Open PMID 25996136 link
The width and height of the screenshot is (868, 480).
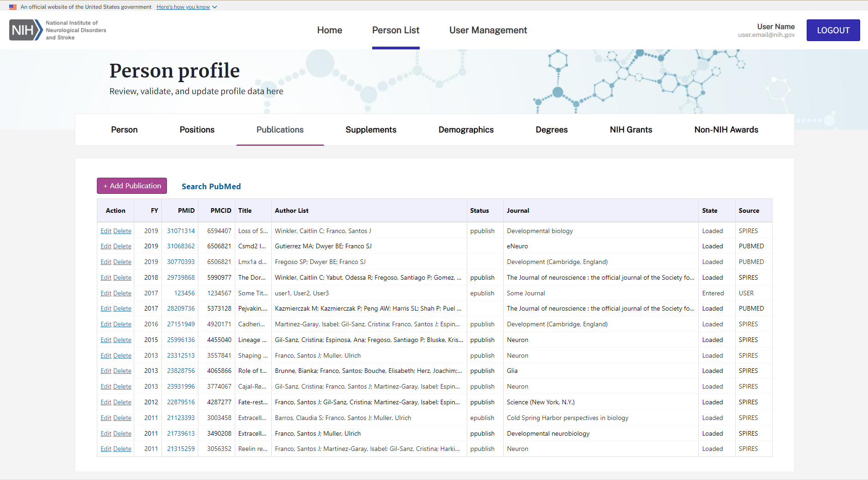pyautogui.click(x=181, y=340)
